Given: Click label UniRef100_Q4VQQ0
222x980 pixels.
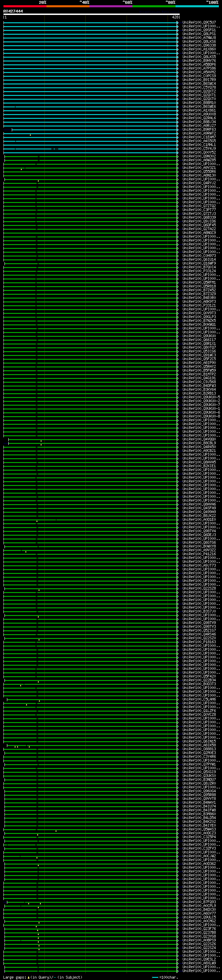Looking at the screenshot, I should [x=199, y=439].
